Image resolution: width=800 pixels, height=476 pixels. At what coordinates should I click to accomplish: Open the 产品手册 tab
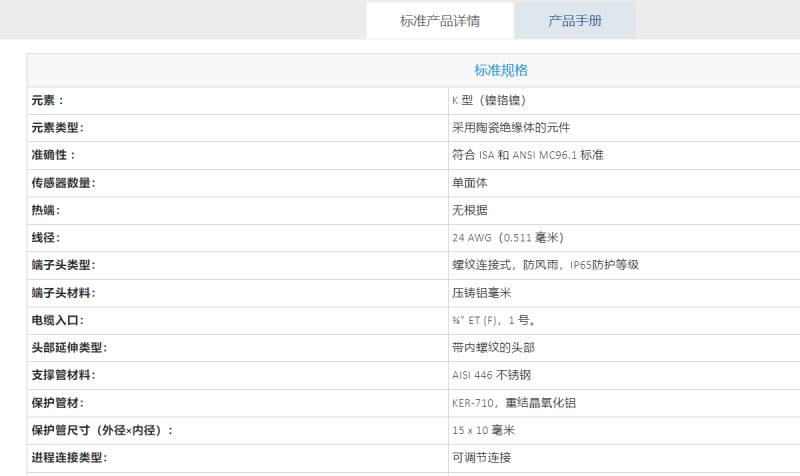click(574, 21)
